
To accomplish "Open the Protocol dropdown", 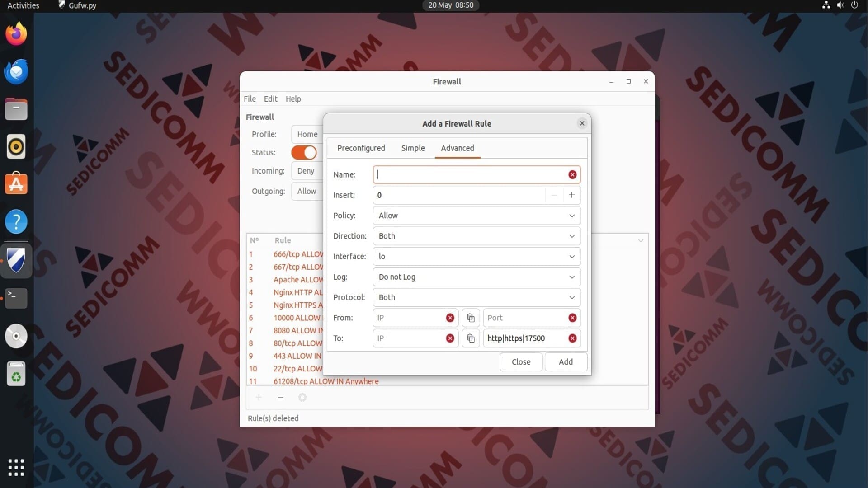I will coord(476,297).
